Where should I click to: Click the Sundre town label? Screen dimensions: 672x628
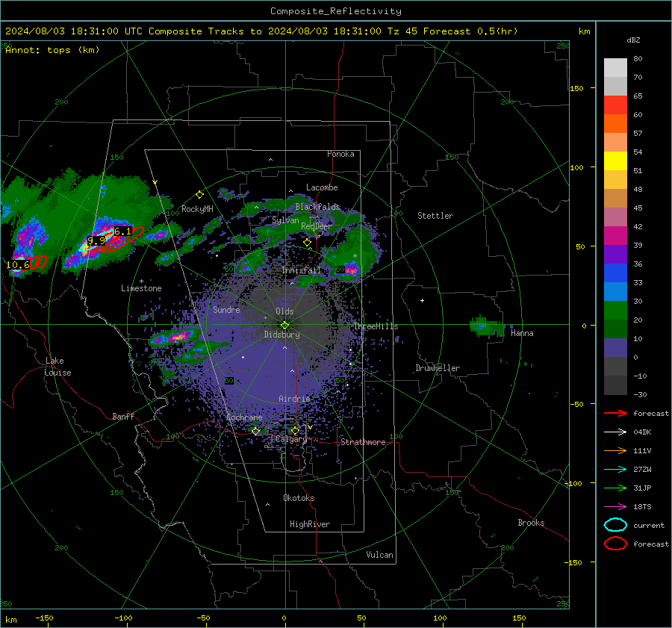[226, 310]
